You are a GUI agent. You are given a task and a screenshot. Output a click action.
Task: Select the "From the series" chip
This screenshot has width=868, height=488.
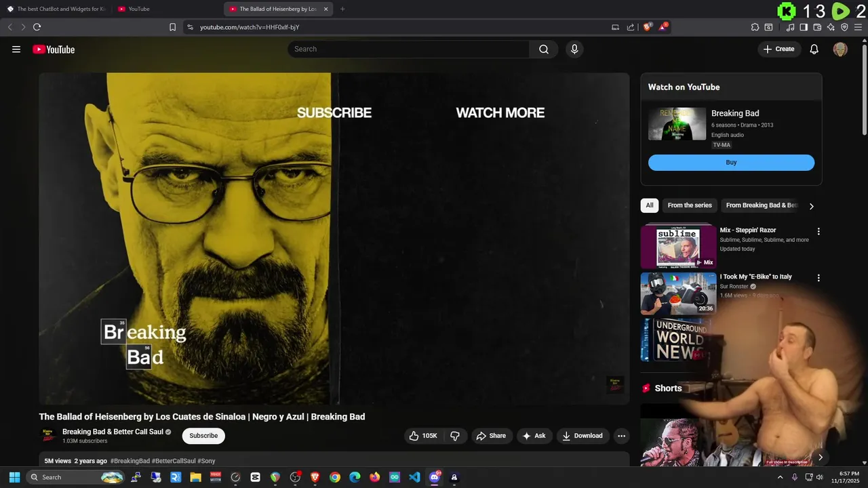click(690, 205)
